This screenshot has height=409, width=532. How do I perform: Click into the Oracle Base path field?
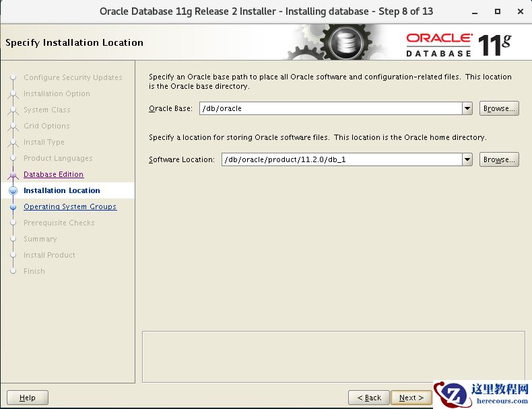click(331, 108)
